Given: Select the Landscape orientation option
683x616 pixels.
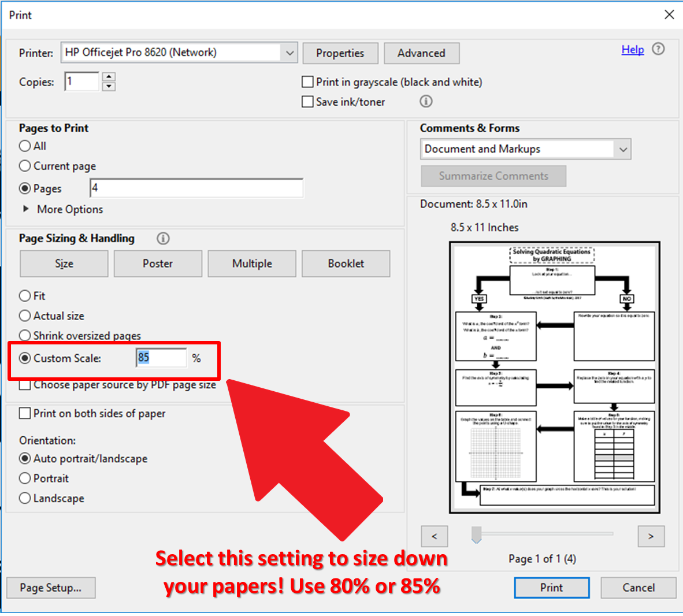Looking at the screenshot, I should [25, 498].
